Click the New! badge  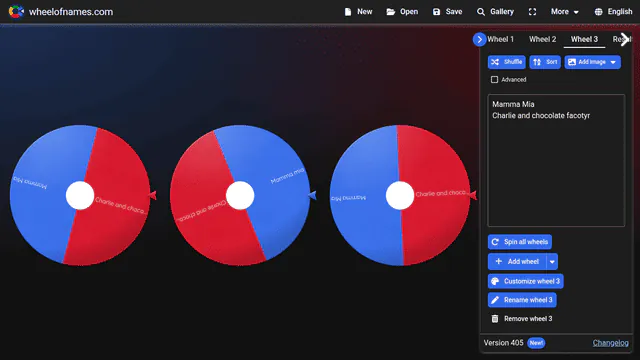coord(536,343)
